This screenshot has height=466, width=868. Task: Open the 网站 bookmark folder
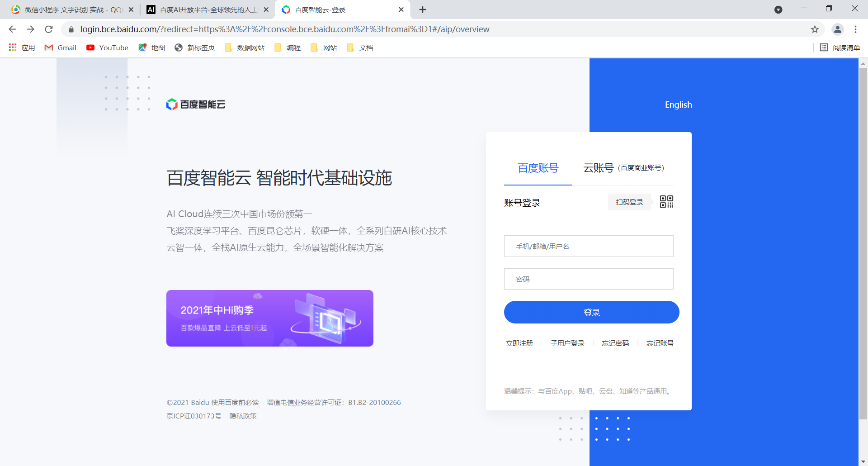tap(323, 48)
